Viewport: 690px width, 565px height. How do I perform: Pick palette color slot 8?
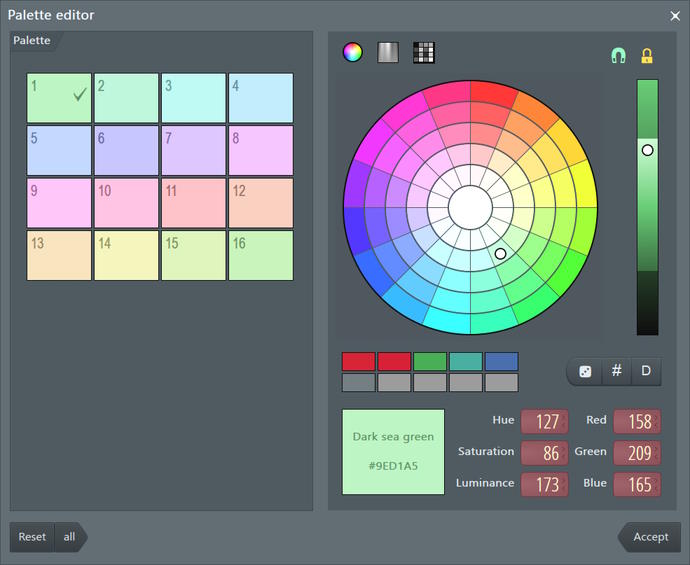tap(261, 150)
